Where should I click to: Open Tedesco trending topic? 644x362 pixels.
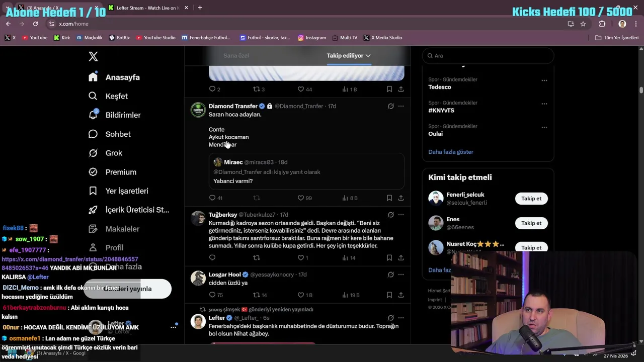tap(440, 87)
